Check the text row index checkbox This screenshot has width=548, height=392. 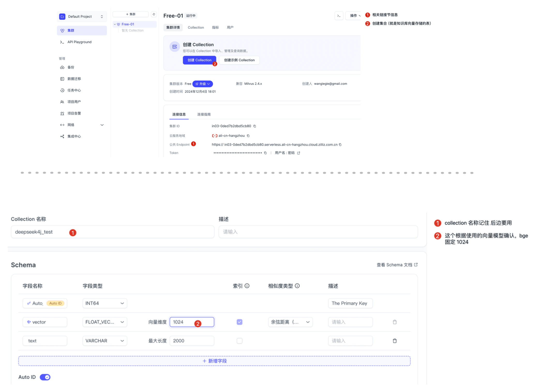[239, 341]
